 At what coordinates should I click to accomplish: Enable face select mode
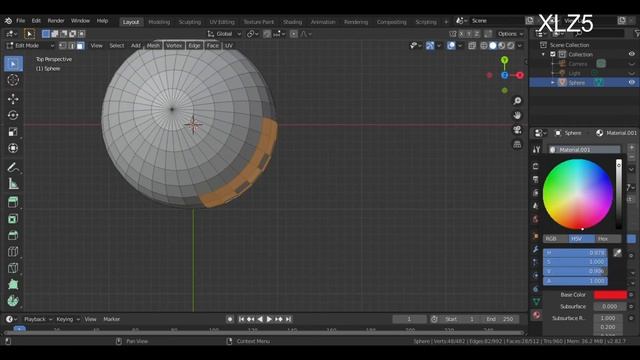pos(80,46)
